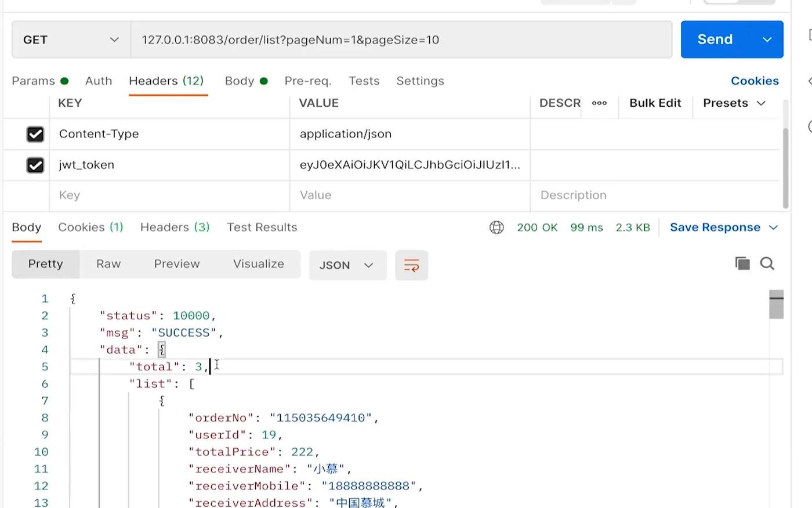Image resolution: width=812 pixels, height=508 pixels.
Task: Click the empty Description input field
Action: coord(655,196)
